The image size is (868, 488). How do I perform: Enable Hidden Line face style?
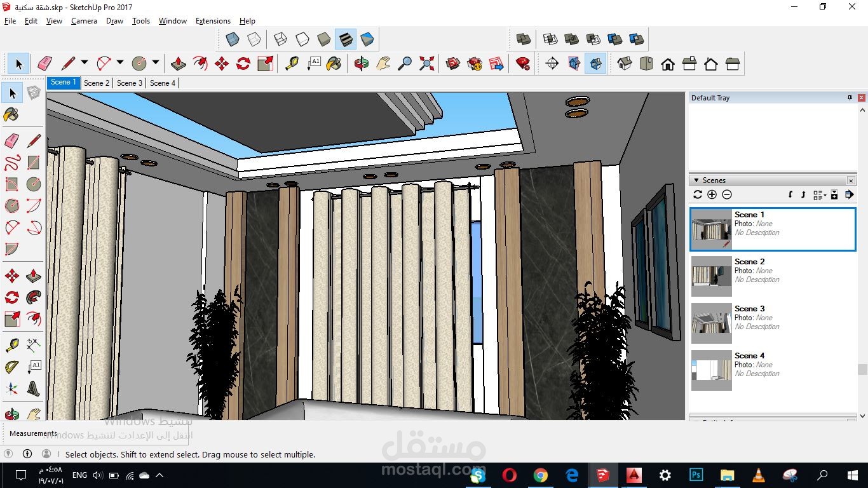(x=302, y=39)
